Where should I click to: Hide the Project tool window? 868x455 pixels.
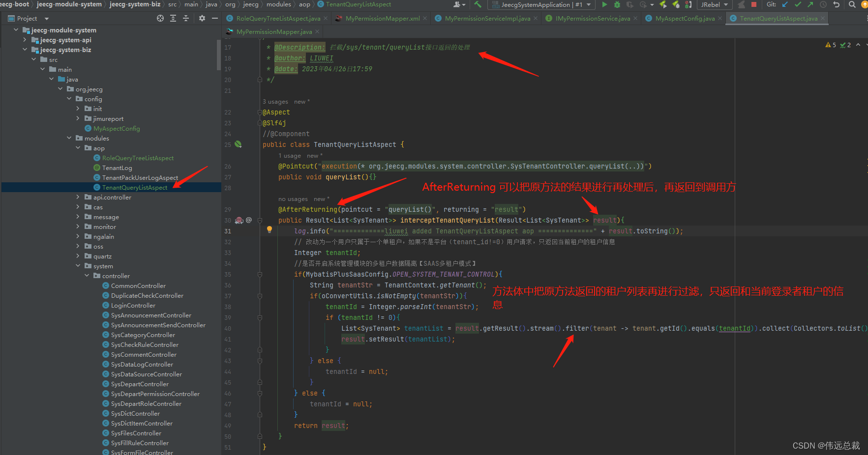click(215, 18)
